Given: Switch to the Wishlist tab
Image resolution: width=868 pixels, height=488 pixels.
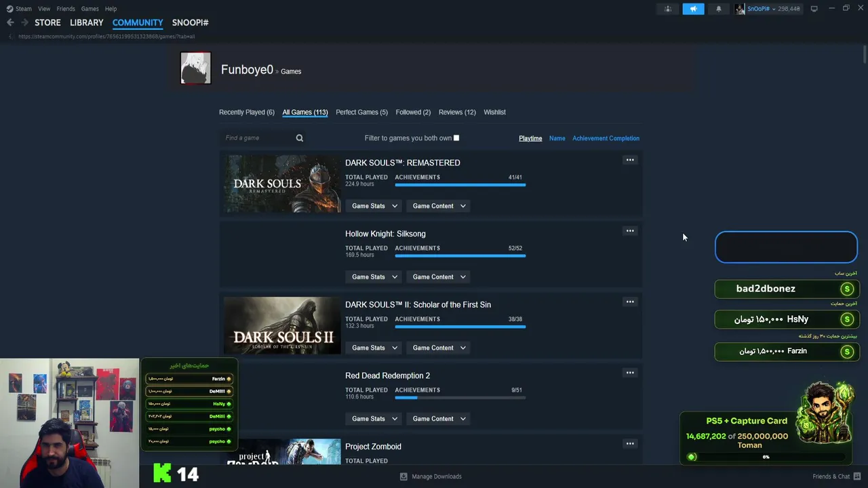Looking at the screenshot, I should (x=495, y=113).
